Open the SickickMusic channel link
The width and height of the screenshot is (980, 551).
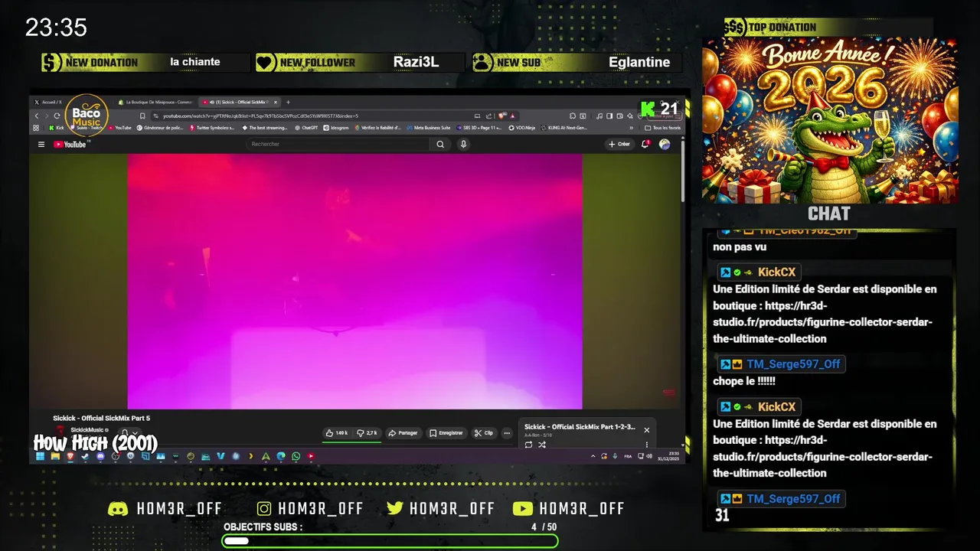[x=87, y=430]
